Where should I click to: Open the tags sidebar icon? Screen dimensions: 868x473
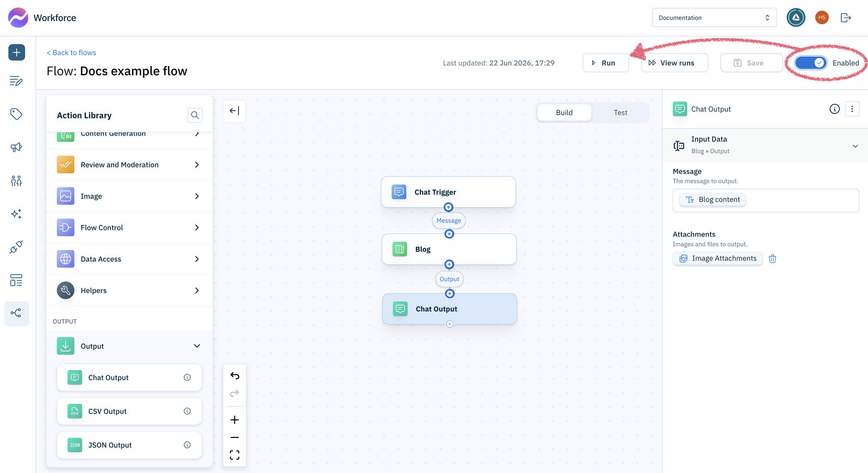click(x=16, y=114)
